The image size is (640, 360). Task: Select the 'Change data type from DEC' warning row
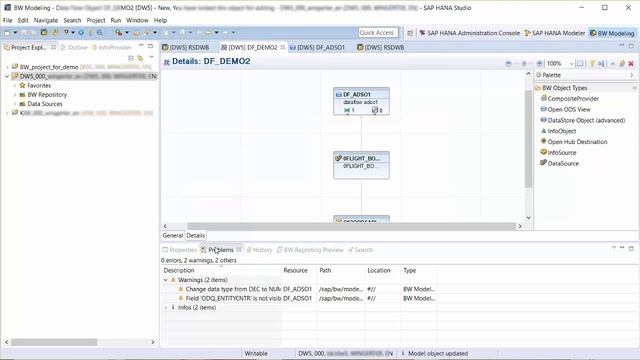299,289
